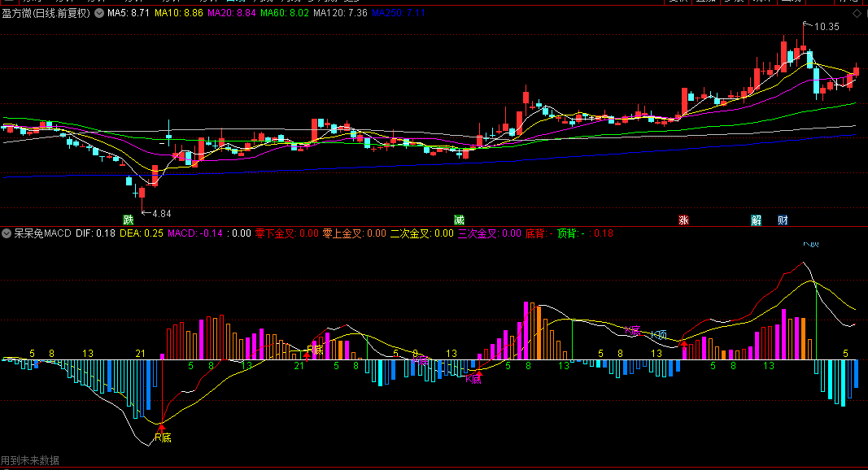Select the blue MA250: 7.11 label
Image resolution: width=868 pixels, height=470 pixels.
399,13
